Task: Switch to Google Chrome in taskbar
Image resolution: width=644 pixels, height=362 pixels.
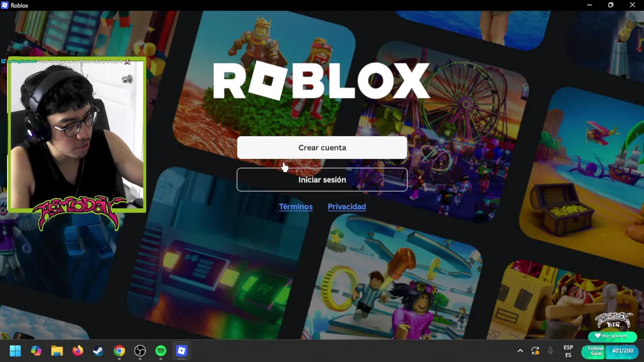Action: pyautogui.click(x=119, y=351)
